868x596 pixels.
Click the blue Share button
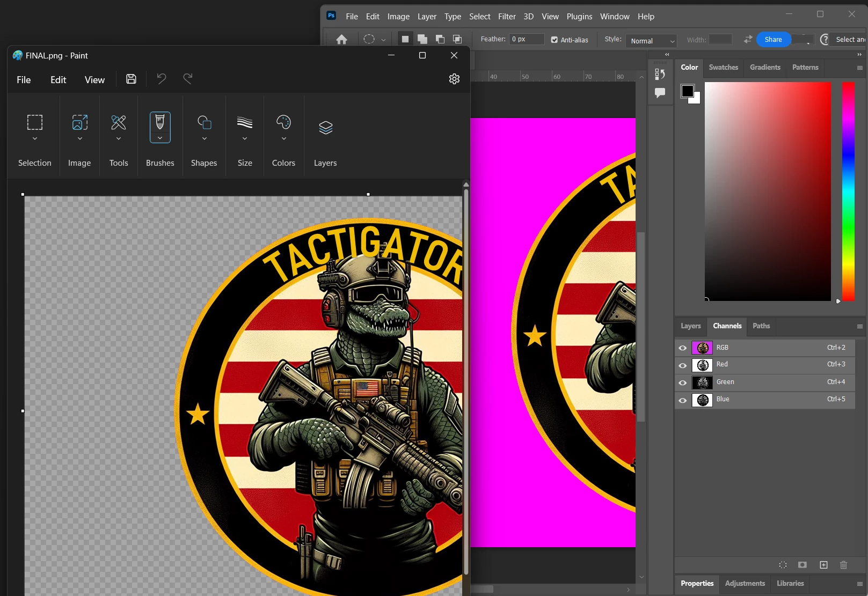773,39
